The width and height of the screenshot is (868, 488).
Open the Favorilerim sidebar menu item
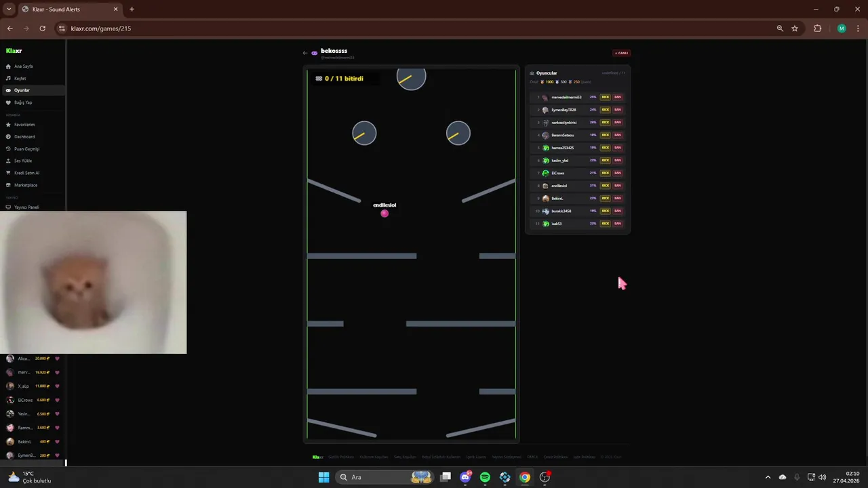pyautogui.click(x=33, y=125)
